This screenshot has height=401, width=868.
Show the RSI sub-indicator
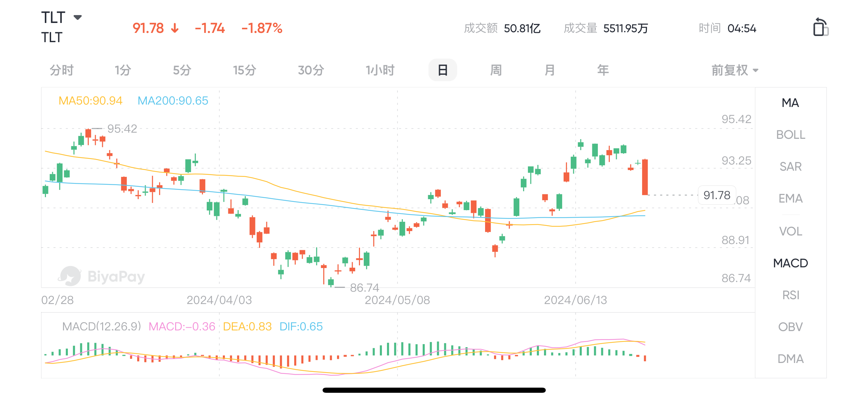click(791, 295)
